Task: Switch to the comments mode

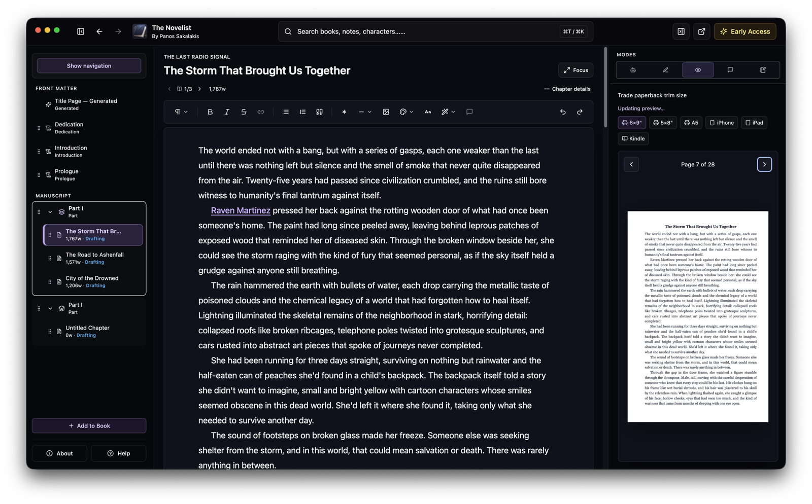Action: click(x=730, y=70)
